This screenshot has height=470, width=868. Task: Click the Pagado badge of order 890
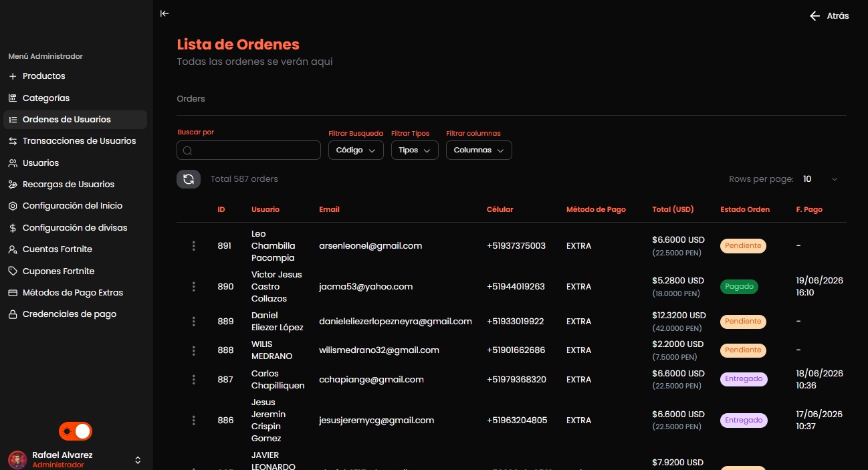(739, 287)
